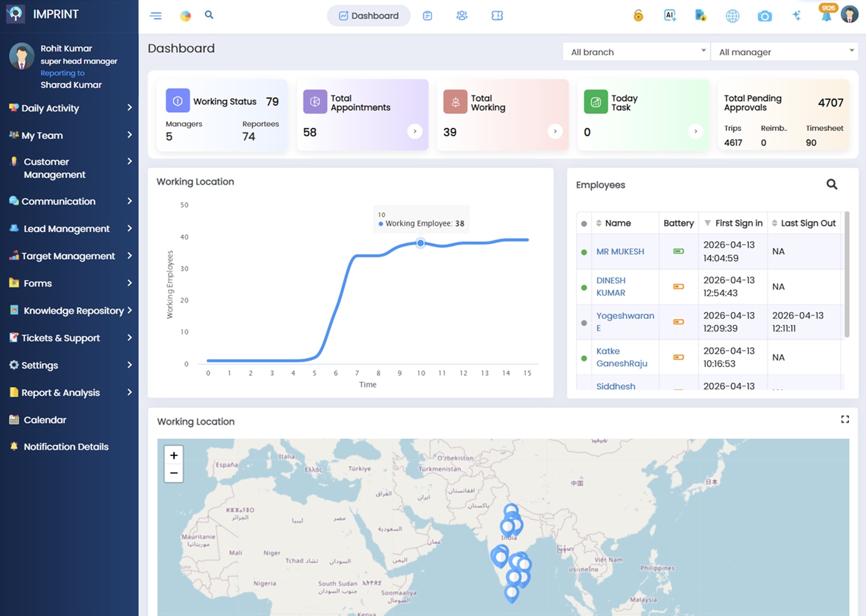
Task: Open the user avatar in the top right
Action: (x=849, y=14)
